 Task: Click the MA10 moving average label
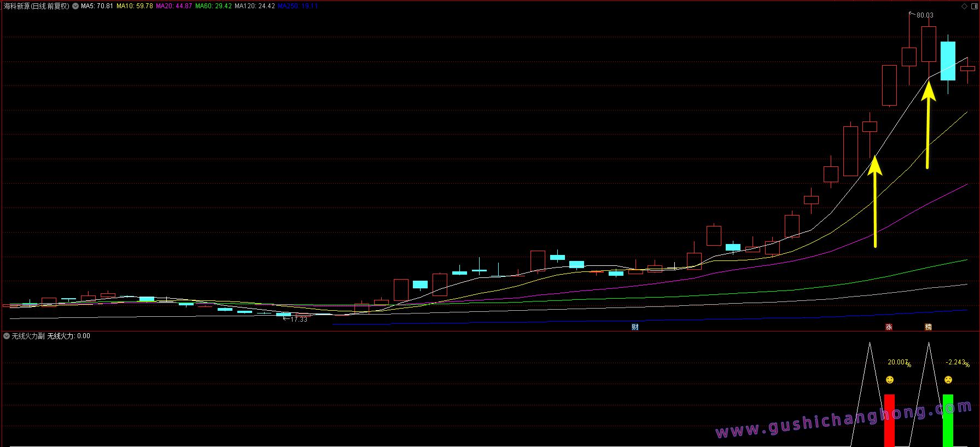pyautogui.click(x=135, y=7)
